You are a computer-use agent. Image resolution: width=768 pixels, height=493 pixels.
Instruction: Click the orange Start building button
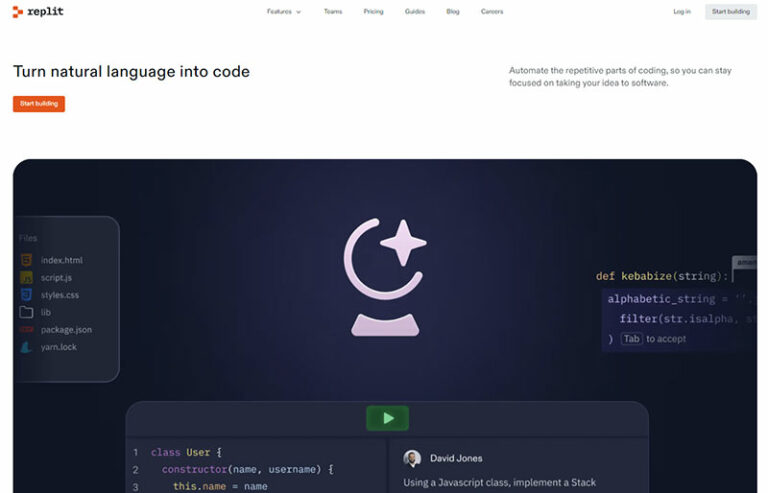tap(39, 104)
